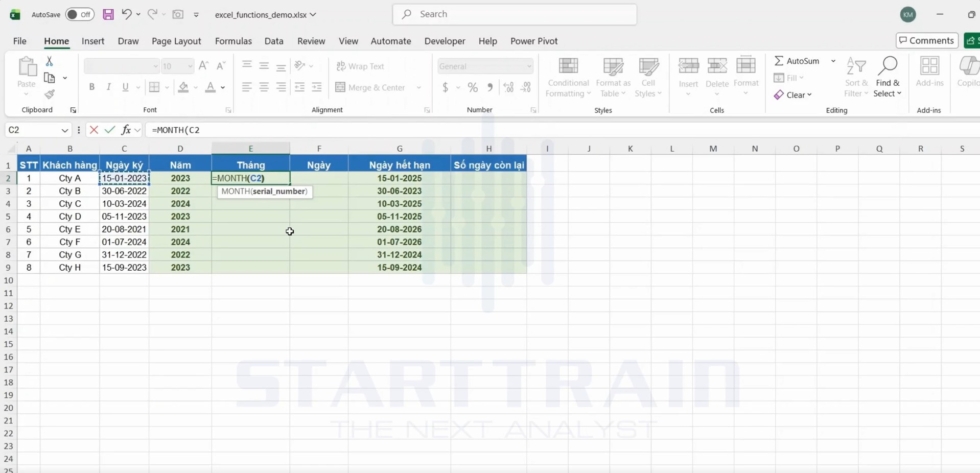Toggle Bold formatting
The width and height of the screenshot is (980, 473).
coord(92,87)
